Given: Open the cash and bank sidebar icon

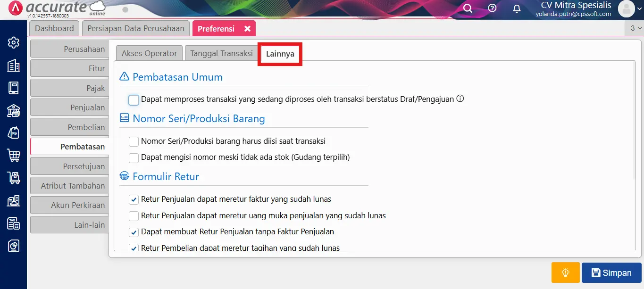Looking at the screenshot, I should coord(14,110).
